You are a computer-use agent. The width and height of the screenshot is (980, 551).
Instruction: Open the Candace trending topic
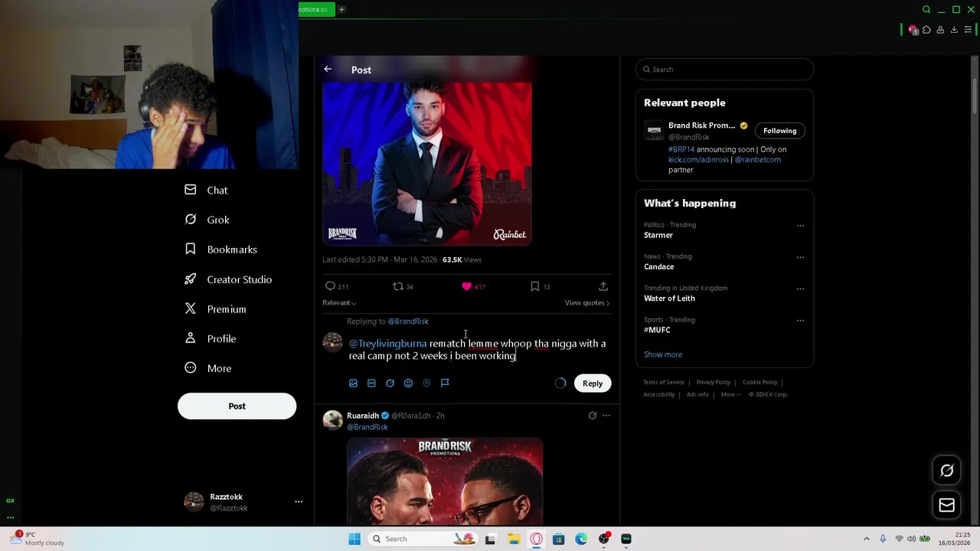pyautogui.click(x=658, y=266)
